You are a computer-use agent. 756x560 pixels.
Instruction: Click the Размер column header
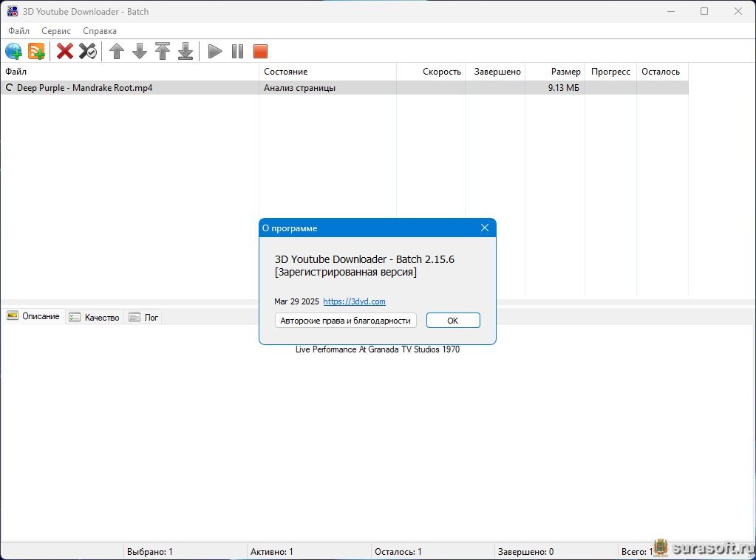(555, 72)
